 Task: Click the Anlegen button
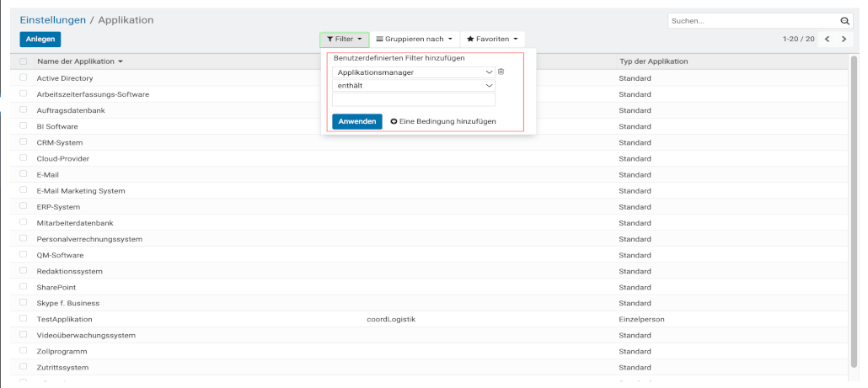pyautogui.click(x=40, y=40)
